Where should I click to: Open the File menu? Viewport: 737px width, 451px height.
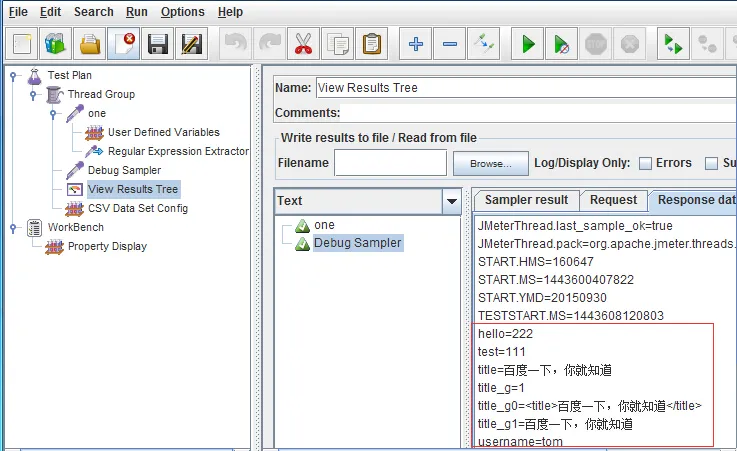pyautogui.click(x=18, y=12)
